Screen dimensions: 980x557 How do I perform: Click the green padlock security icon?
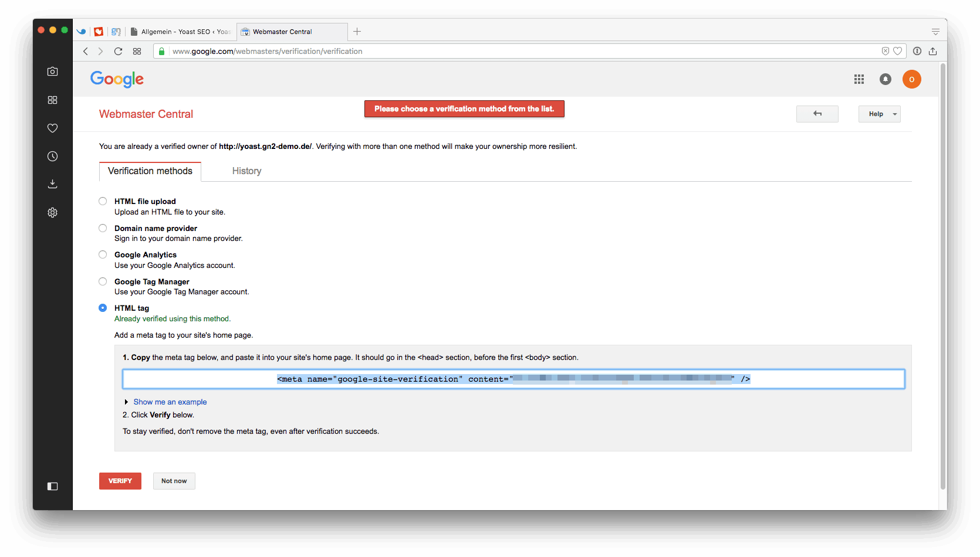click(x=161, y=51)
